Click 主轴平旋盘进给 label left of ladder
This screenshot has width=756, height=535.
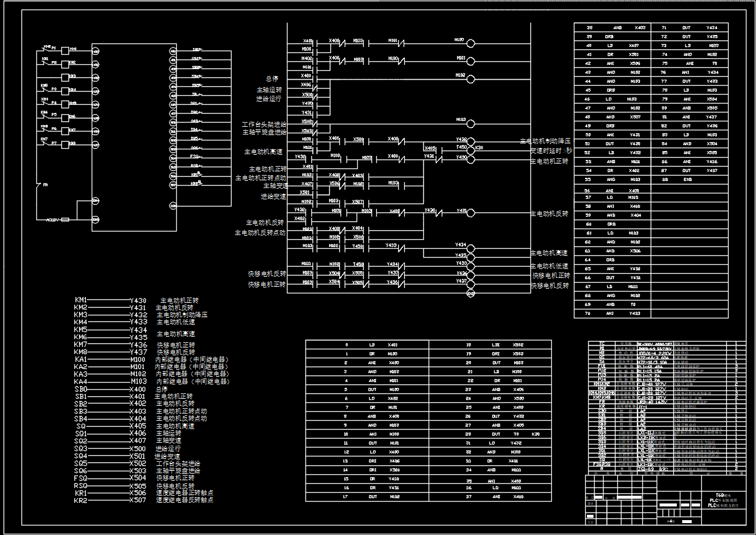click(264, 132)
